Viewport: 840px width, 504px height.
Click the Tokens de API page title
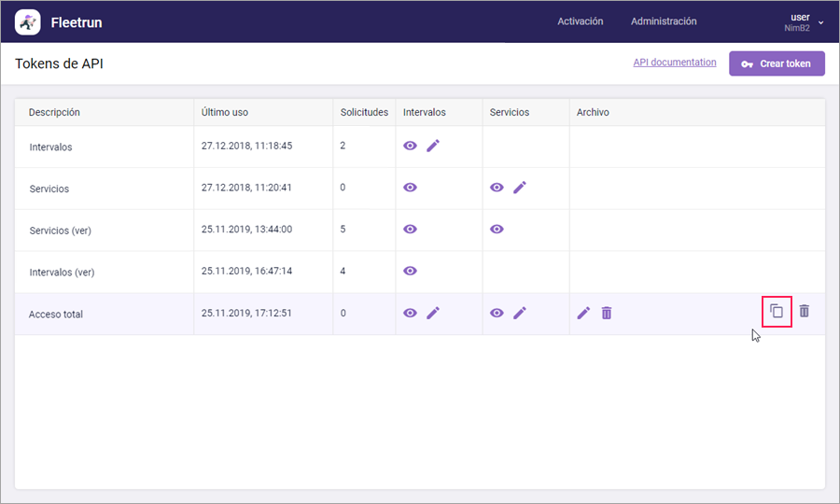pyautogui.click(x=59, y=63)
